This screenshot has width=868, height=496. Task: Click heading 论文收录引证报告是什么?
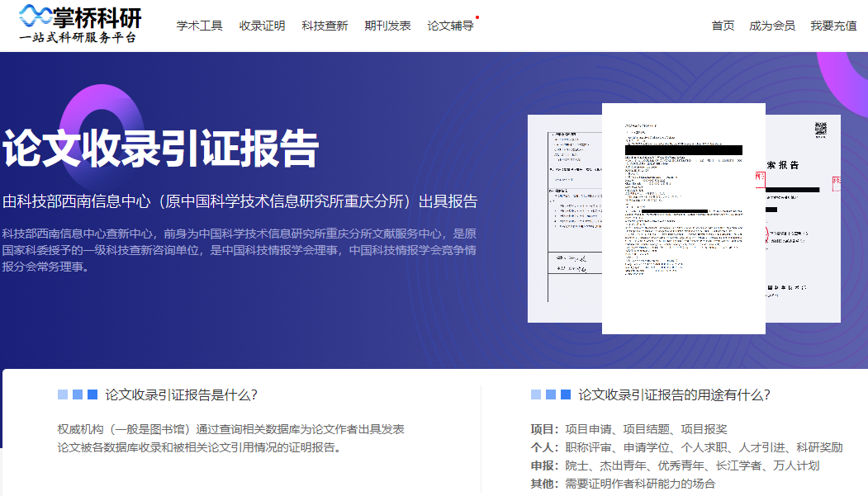click(x=181, y=394)
